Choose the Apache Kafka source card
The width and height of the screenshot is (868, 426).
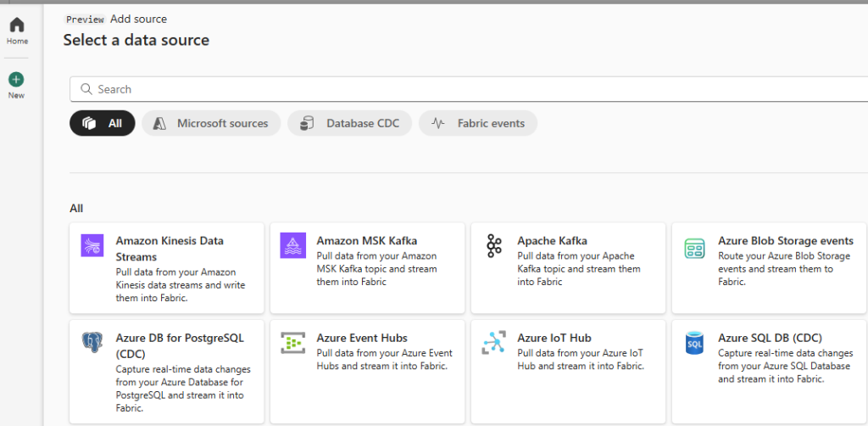point(569,268)
